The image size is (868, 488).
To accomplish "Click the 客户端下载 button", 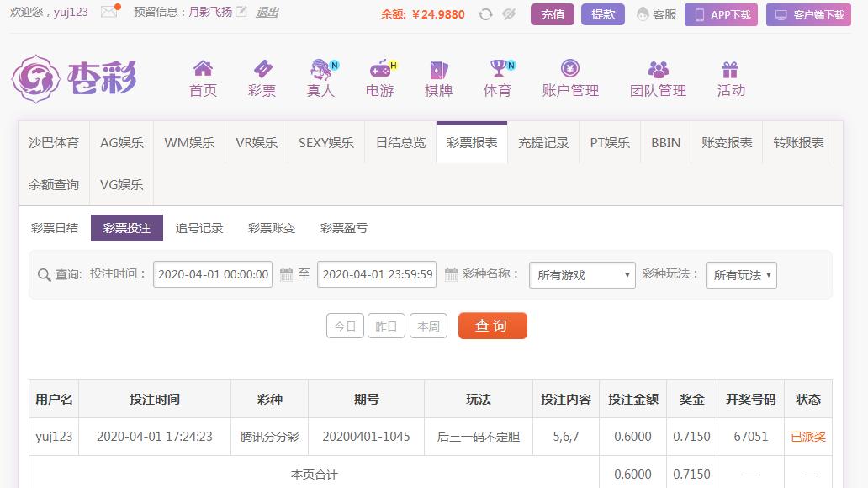I will pos(809,14).
